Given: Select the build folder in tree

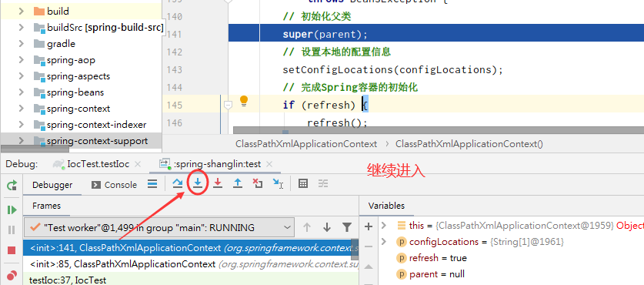Looking at the screenshot, I should click(x=58, y=11).
